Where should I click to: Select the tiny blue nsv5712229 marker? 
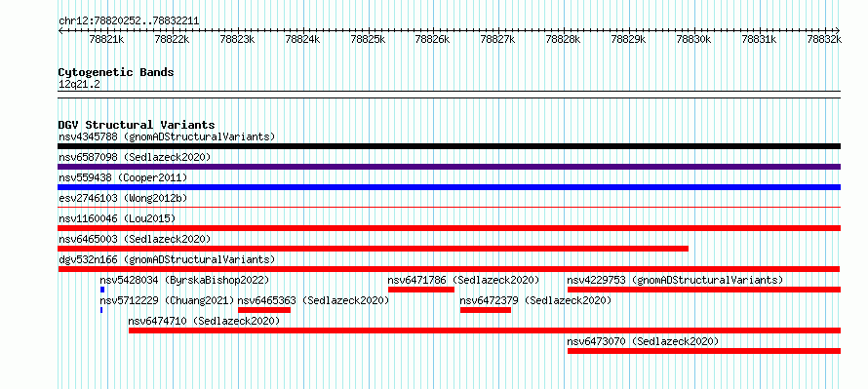101,310
